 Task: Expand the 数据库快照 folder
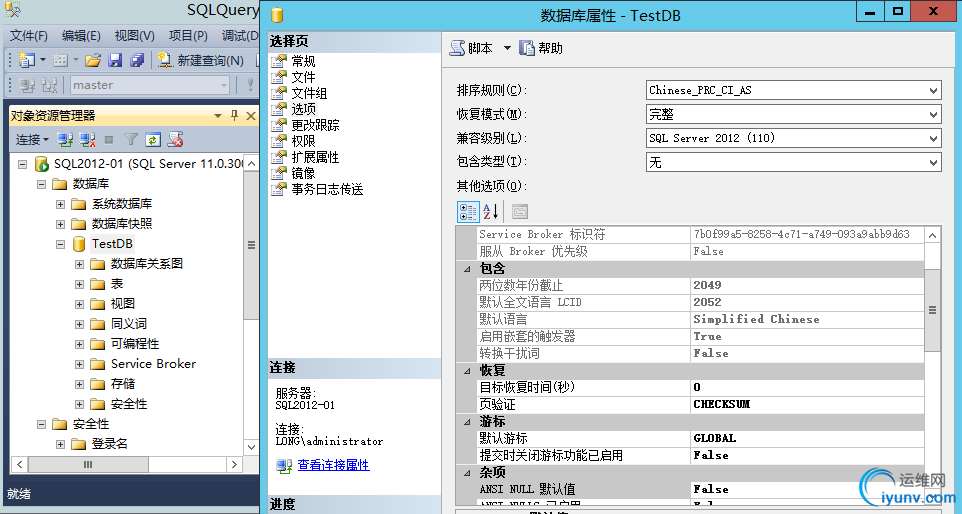pos(60,224)
